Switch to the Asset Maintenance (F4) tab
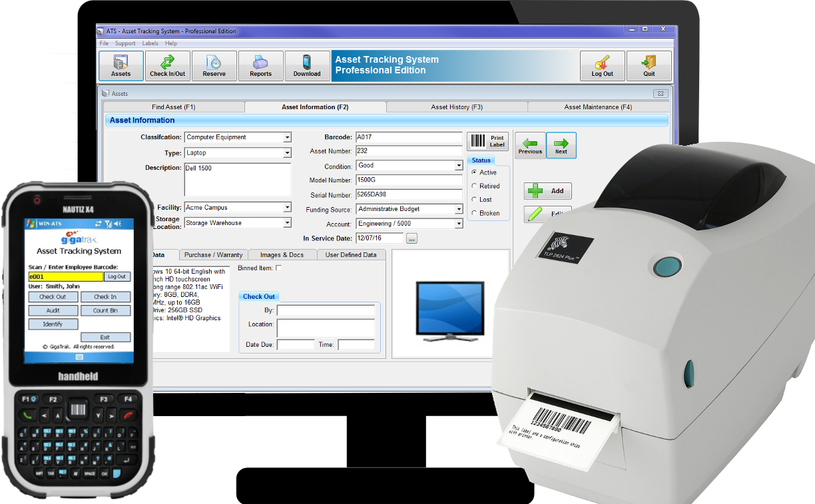Viewport: 815px width, 504px height. click(x=598, y=107)
